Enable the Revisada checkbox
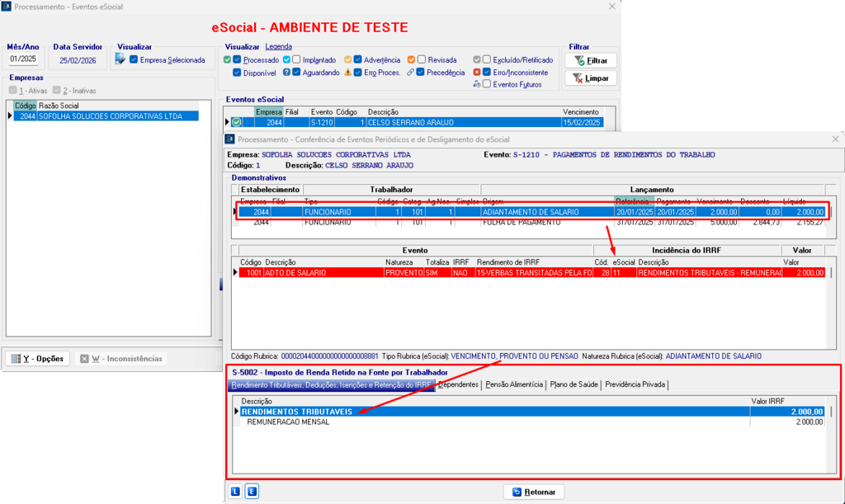Image resolution: width=845 pixels, height=504 pixels. click(x=422, y=60)
